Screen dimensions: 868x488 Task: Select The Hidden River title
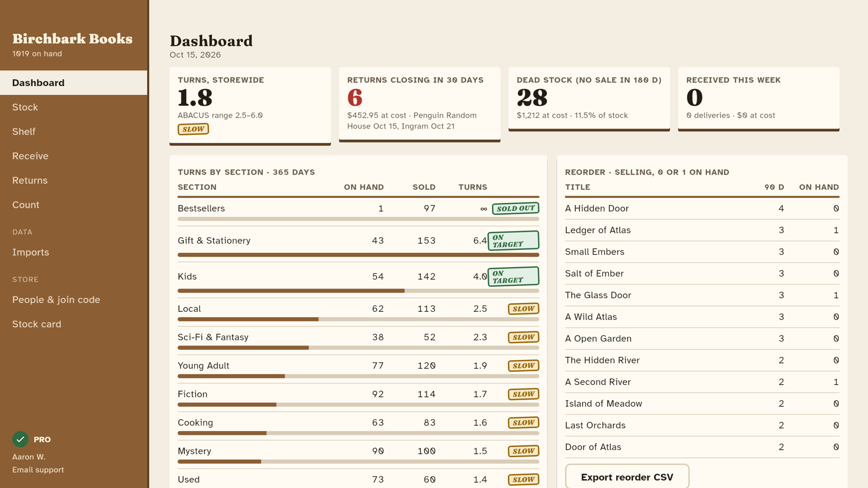(x=602, y=360)
